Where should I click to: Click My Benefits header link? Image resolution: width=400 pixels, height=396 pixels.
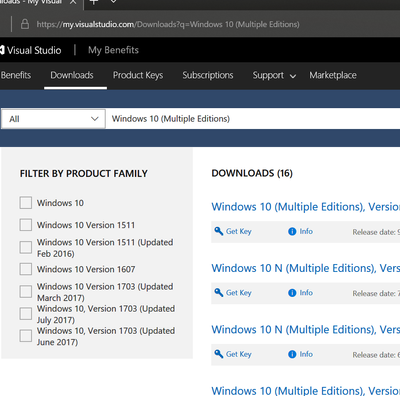pyautogui.click(x=113, y=50)
